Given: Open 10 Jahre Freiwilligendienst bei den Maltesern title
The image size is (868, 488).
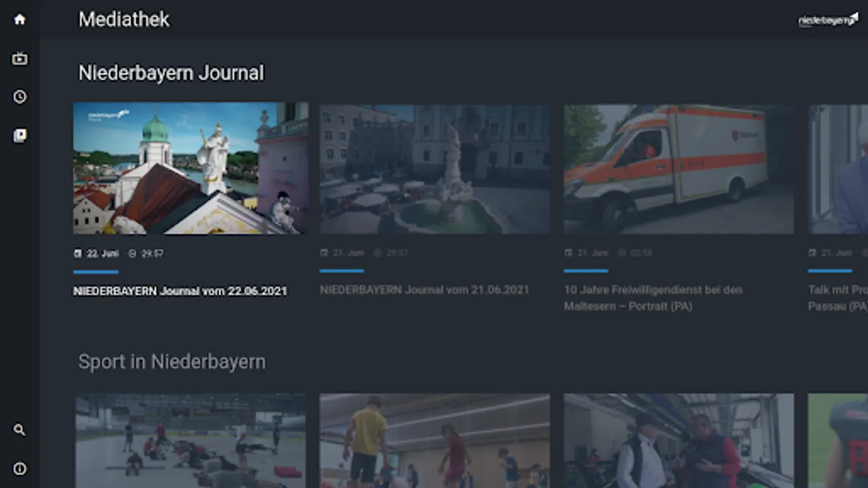Looking at the screenshot, I should 653,298.
